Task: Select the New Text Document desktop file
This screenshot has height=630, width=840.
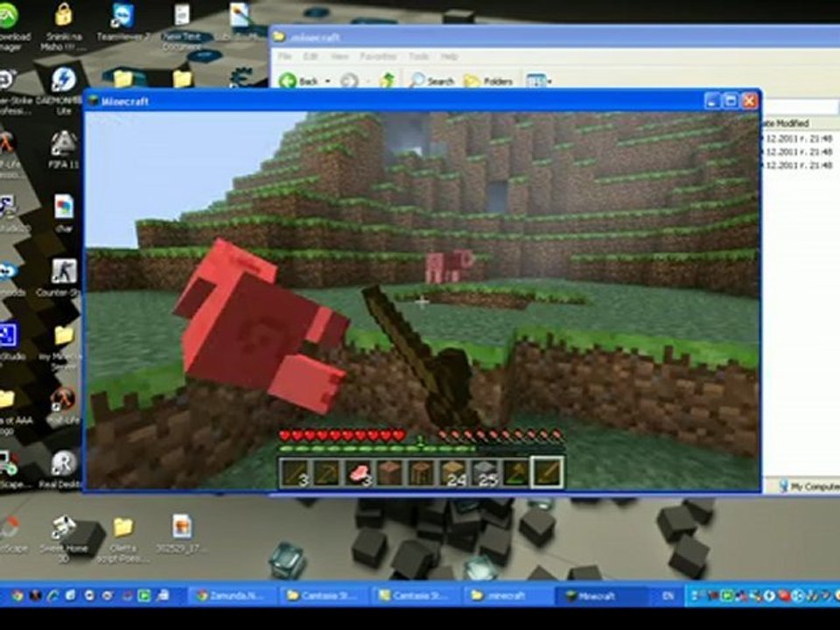Action: (x=182, y=25)
